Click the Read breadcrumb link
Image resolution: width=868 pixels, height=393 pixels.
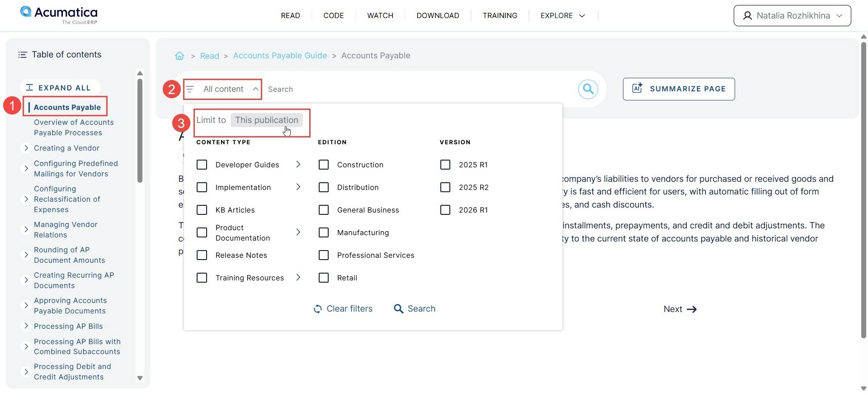tap(209, 56)
